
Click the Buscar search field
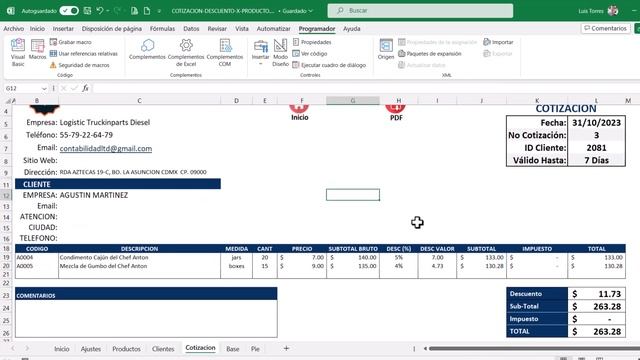pos(420,11)
